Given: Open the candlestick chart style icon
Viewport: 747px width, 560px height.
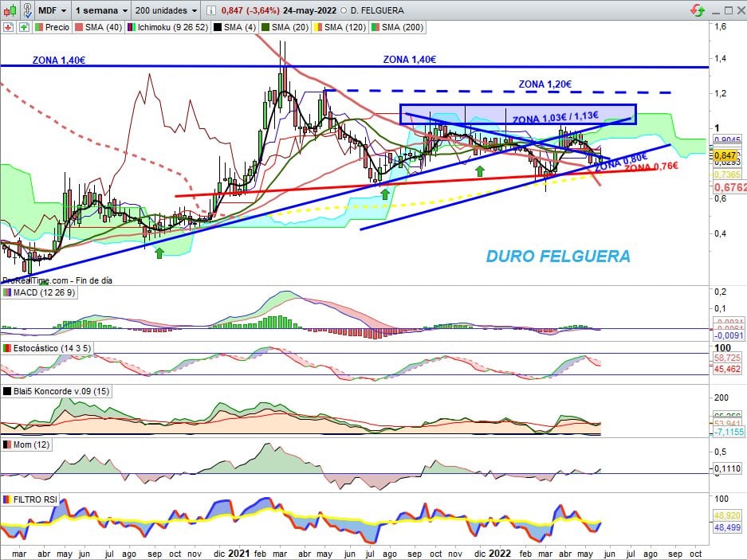Looking at the screenshot, I should pyautogui.click(x=10, y=10).
